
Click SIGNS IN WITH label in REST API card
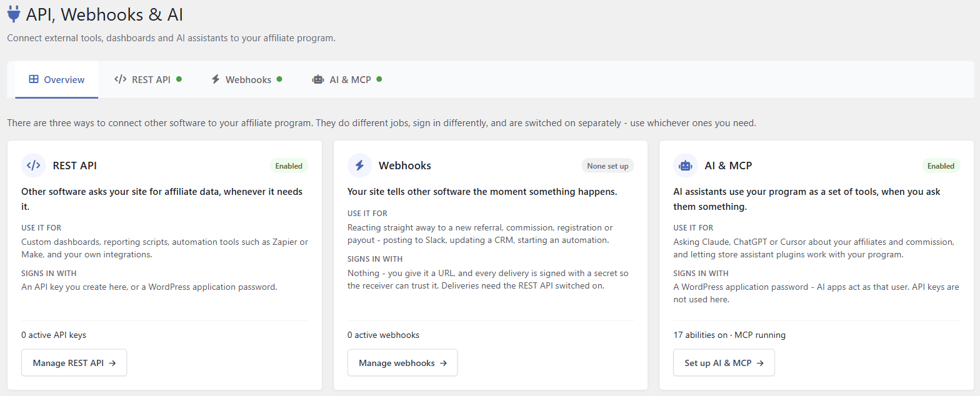pyautogui.click(x=49, y=273)
